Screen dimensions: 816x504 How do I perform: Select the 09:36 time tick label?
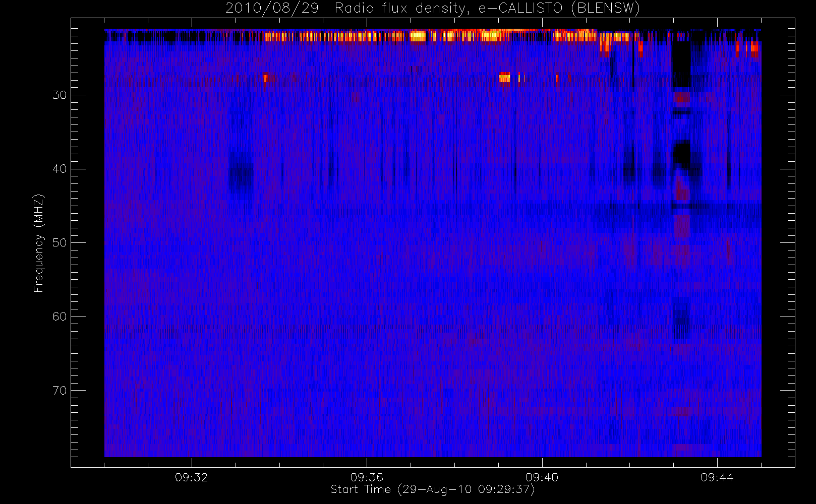click(x=367, y=477)
